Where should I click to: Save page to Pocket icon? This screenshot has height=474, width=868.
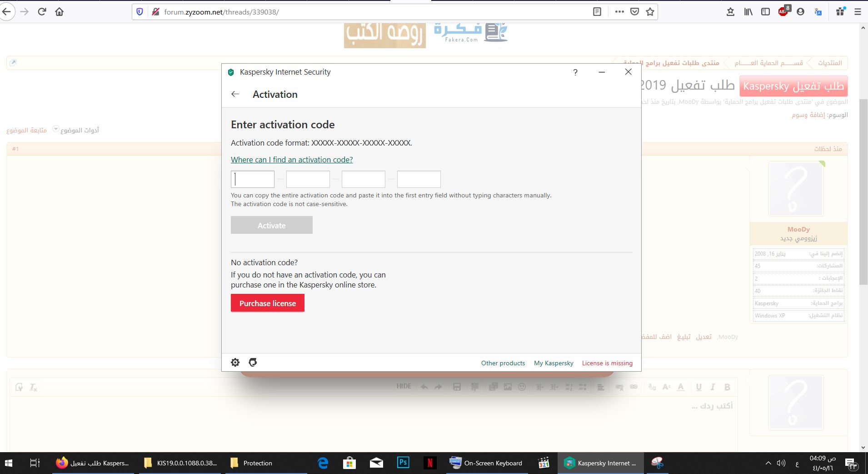pos(635,12)
